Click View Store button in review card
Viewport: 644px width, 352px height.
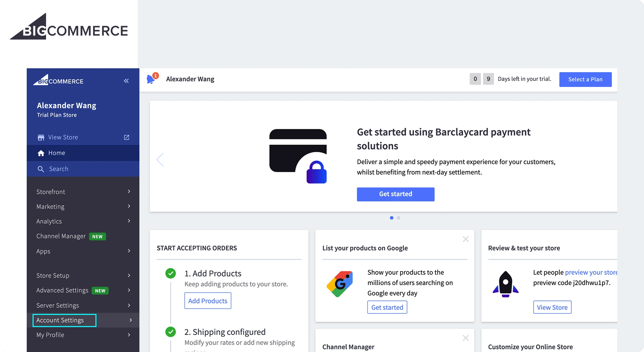[552, 307]
